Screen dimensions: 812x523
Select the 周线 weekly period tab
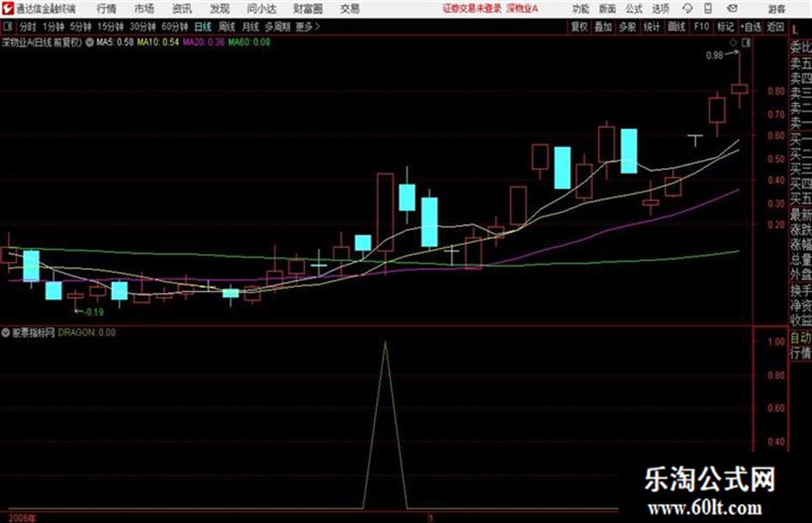click(x=227, y=27)
